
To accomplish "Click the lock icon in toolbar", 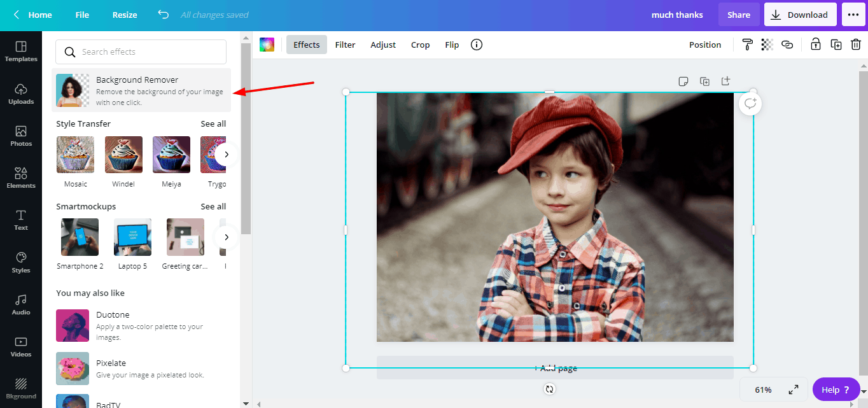I will [815, 45].
